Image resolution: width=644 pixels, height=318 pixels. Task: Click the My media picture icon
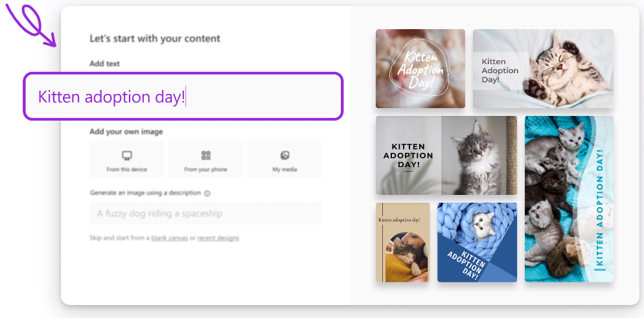pos(284,155)
